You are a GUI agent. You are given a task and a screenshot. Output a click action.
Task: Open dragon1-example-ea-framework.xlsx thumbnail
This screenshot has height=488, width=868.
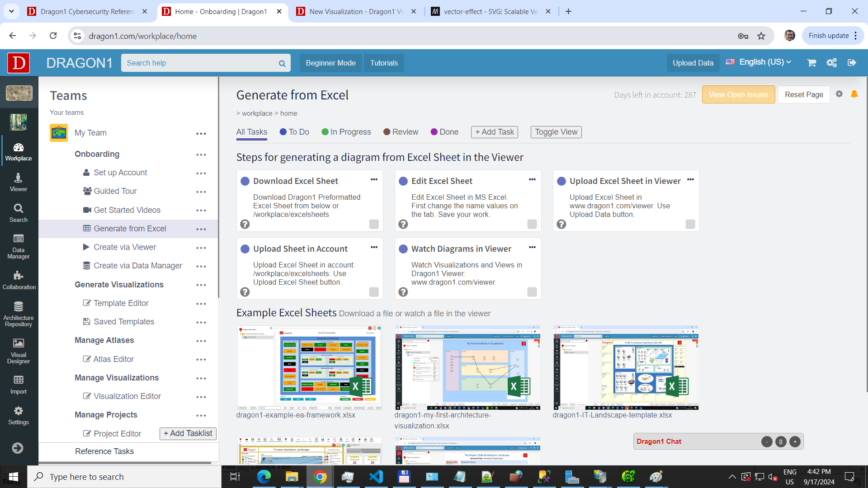coord(309,367)
